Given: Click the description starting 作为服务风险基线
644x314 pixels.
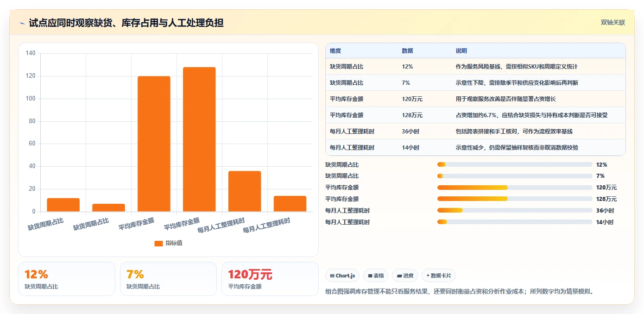Looking at the screenshot, I should [x=517, y=67].
